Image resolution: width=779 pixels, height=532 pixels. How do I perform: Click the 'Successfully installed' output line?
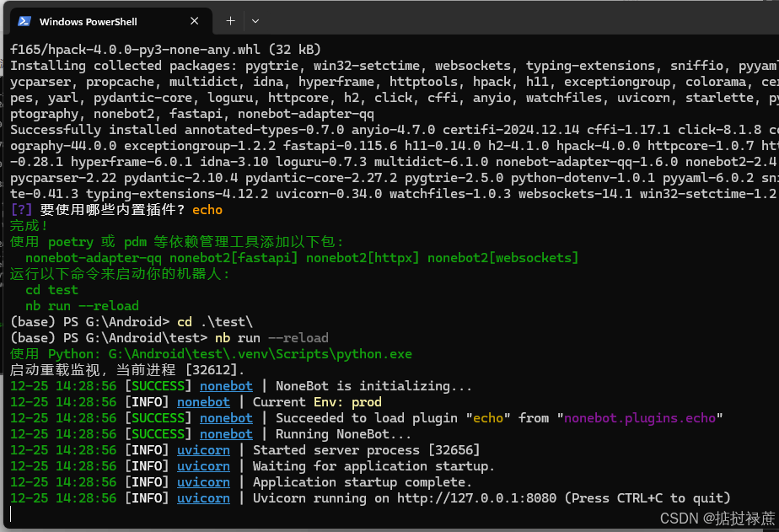coord(395,130)
